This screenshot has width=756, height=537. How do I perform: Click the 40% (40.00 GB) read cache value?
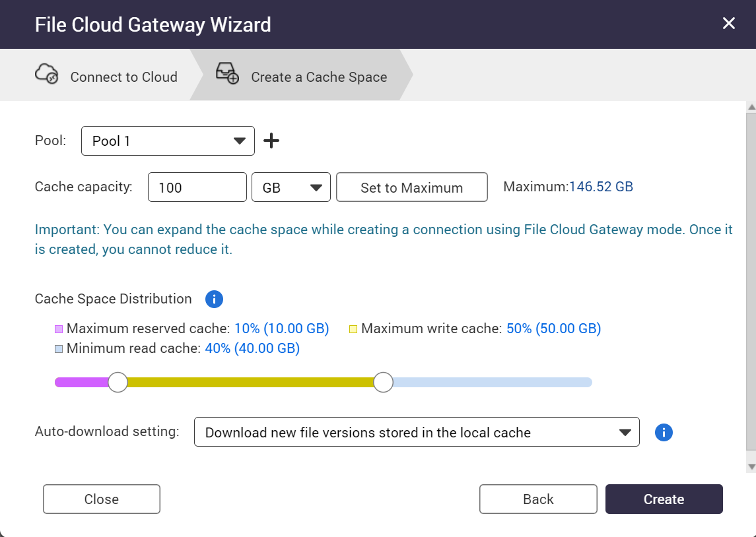point(252,348)
